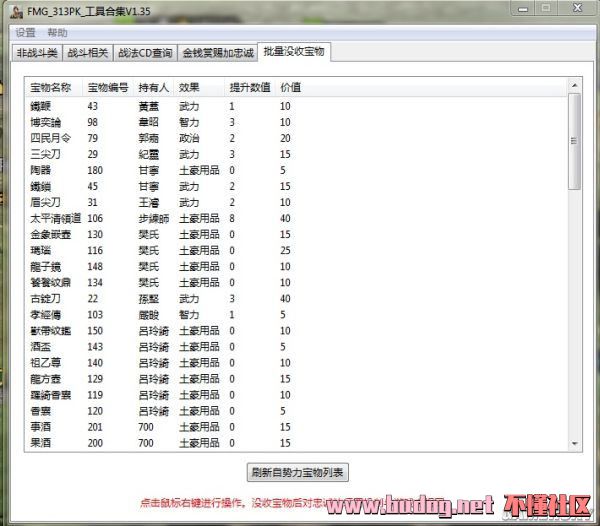
Task: Click 刷新自势力宝物列表 button
Action: coord(297,472)
